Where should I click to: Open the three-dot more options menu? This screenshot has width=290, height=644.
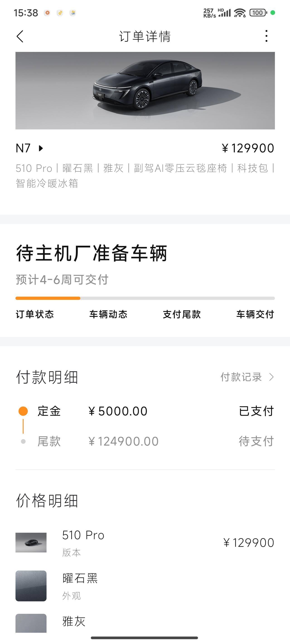(x=266, y=36)
